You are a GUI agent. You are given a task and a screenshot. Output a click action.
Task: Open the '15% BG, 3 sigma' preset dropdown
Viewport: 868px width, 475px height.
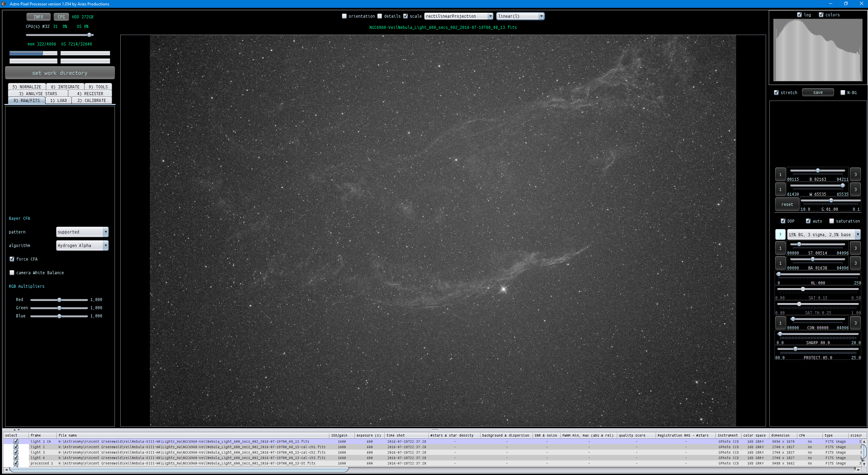(824, 234)
